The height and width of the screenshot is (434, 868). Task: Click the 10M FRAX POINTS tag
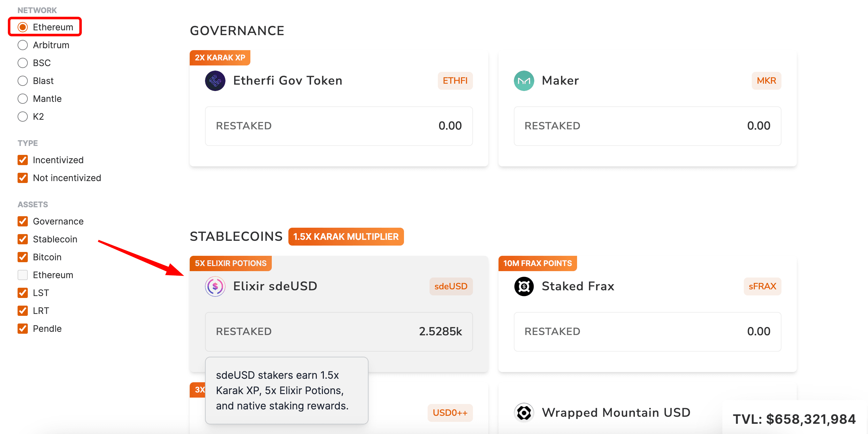(537, 263)
